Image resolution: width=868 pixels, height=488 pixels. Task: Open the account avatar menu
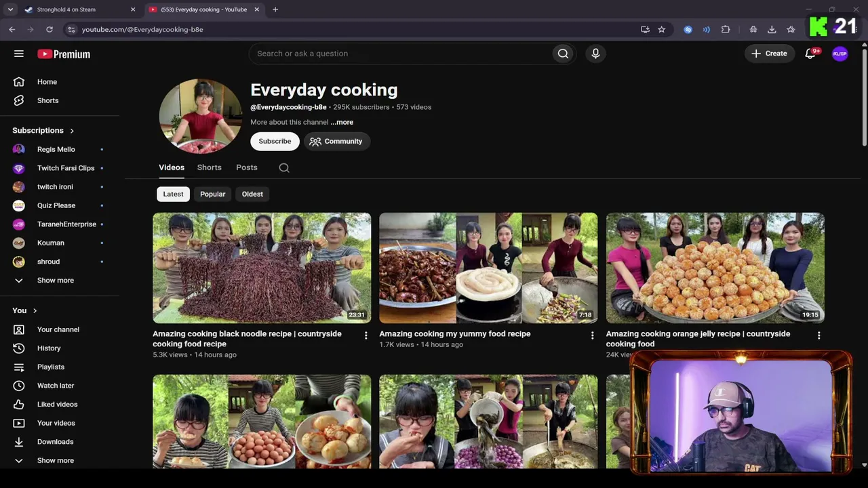pos(840,54)
